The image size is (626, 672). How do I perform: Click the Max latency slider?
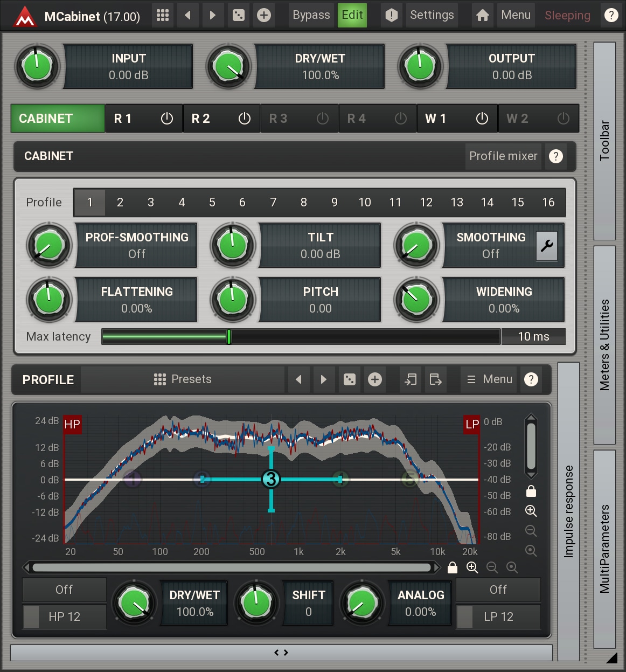tap(301, 337)
